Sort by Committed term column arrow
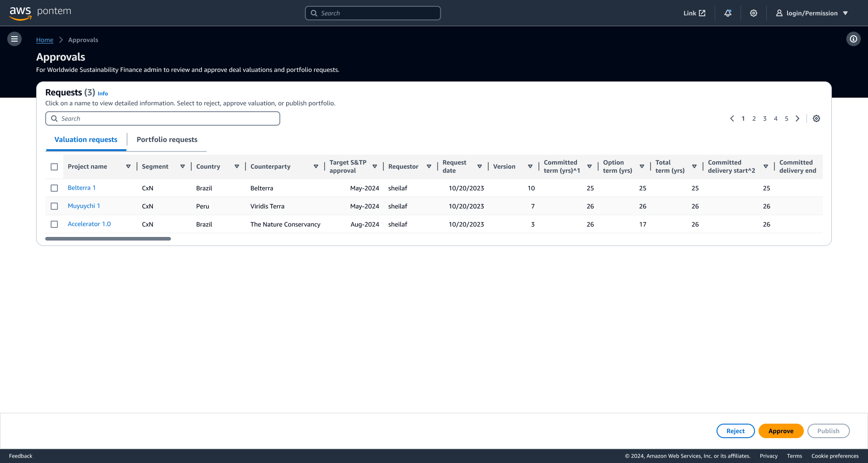Screen dimensions: 868x463 pyautogui.click(x=590, y=166)
